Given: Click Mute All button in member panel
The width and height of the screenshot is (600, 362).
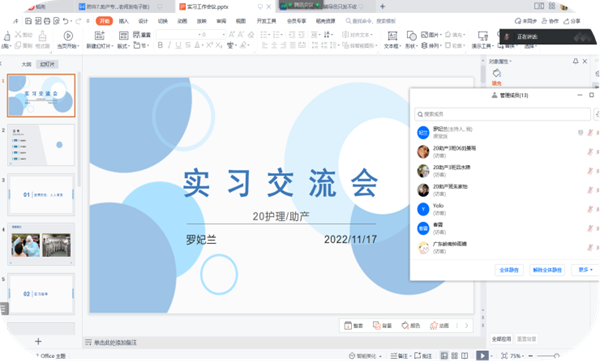Looking at the screenshot, I should 509,270.
